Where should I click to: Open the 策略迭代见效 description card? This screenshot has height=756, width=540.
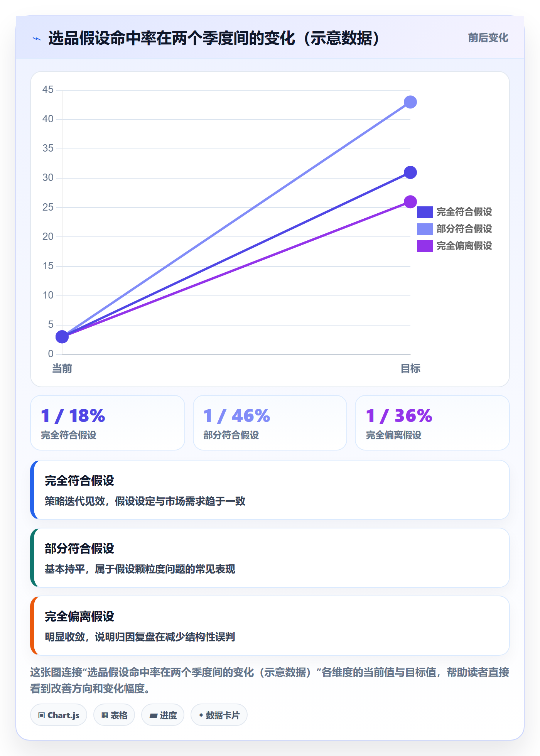(270, 490)
